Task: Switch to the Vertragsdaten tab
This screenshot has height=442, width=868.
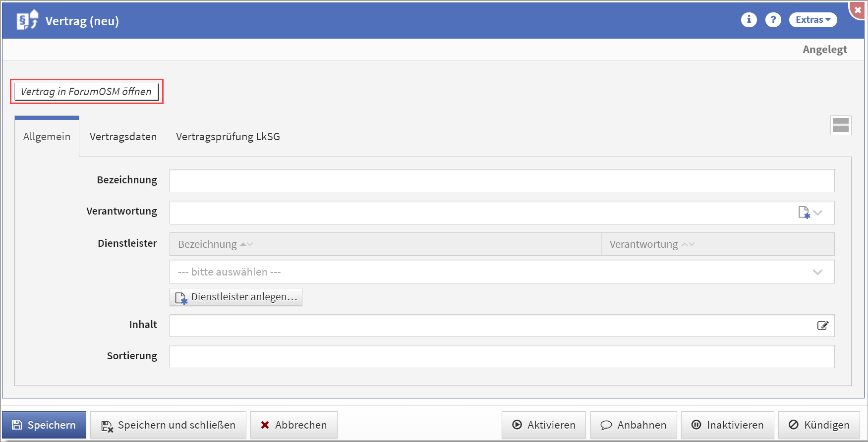Action: click(123, 137)
